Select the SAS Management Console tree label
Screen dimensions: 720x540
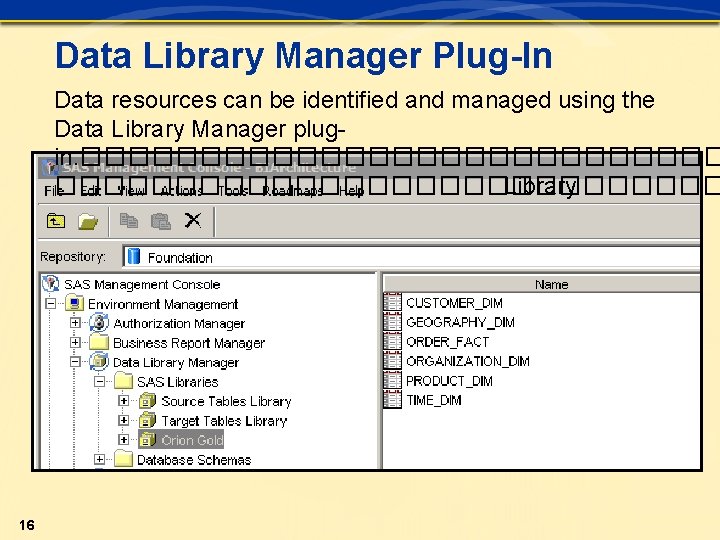click(142, 284)
